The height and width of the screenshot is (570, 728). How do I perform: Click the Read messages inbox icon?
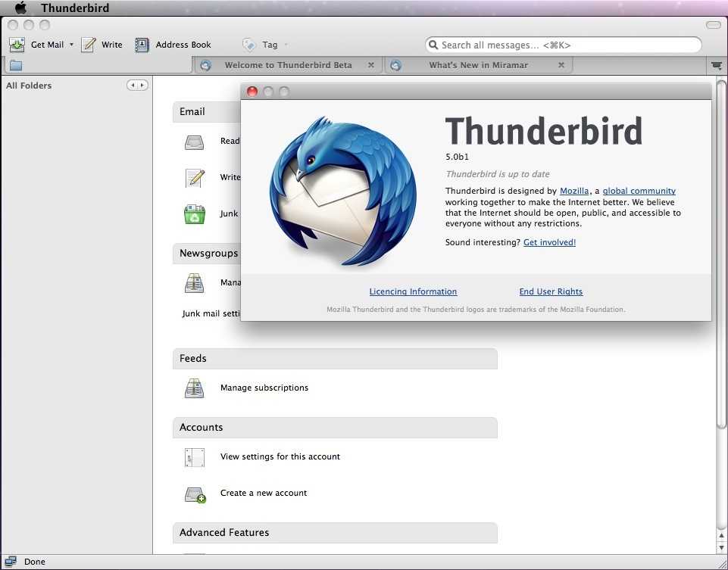pos(194,142)
